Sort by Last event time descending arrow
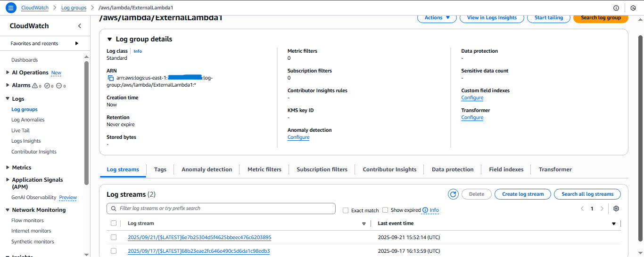This screenshot has width=644, height=257. click(614, 224)
